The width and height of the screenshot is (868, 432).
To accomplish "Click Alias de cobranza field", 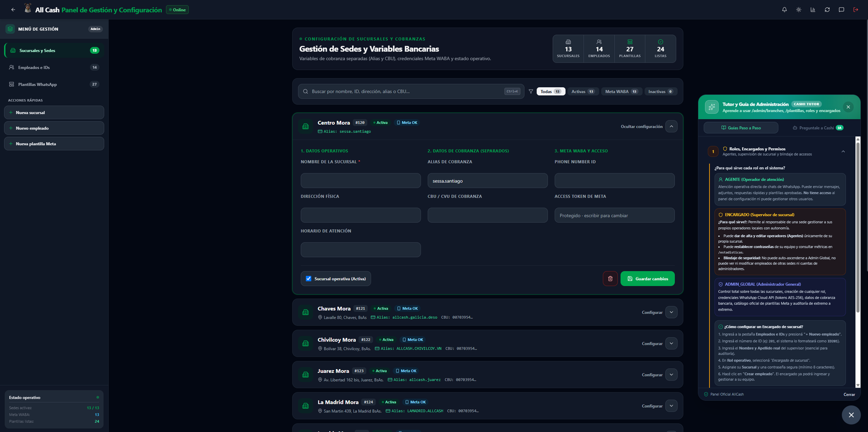I will (488, 181).
